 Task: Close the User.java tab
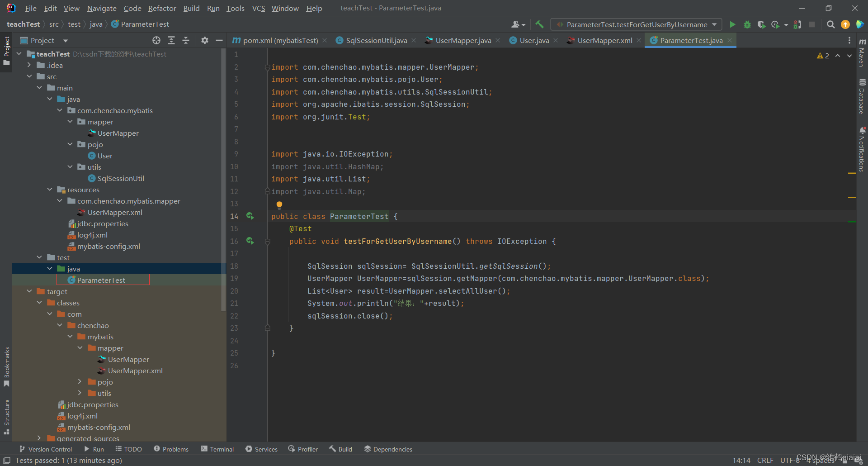[x=556, y=40]
